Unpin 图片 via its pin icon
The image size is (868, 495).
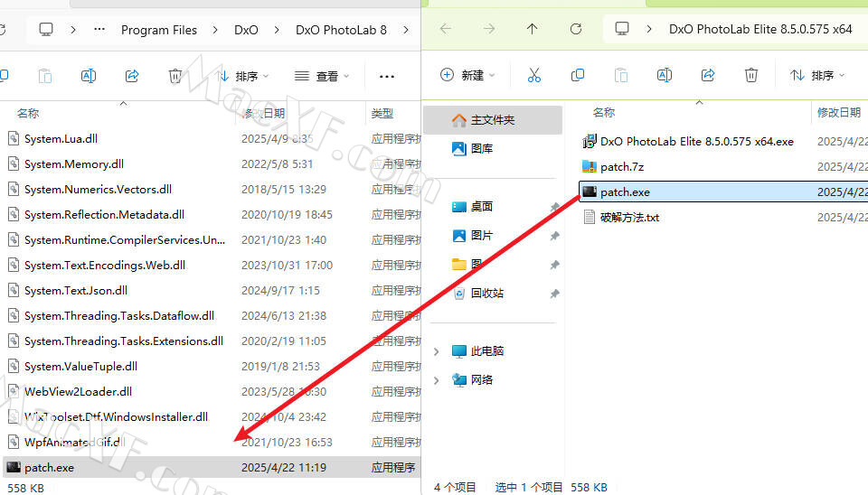(x=554, y=236)
